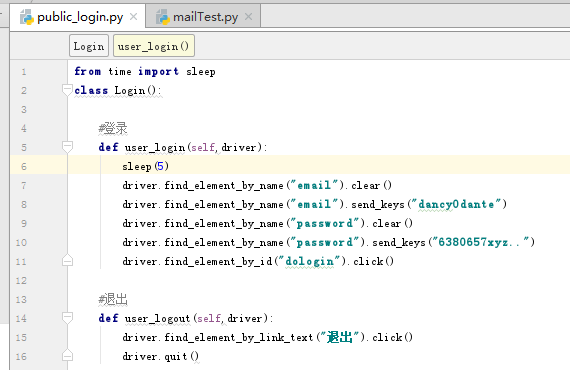
Task: Click send_keys on line 8
Action: (x=378, y=205)
